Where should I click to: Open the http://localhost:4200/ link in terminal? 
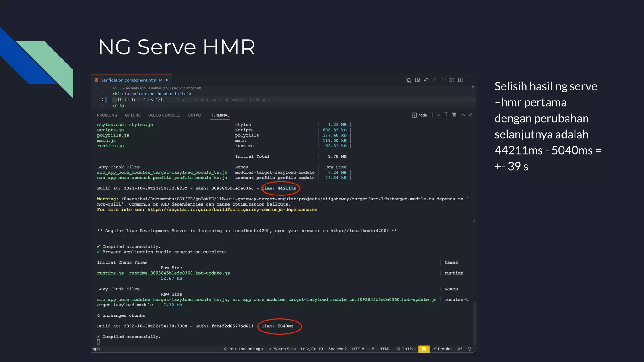tap(359, 231)
